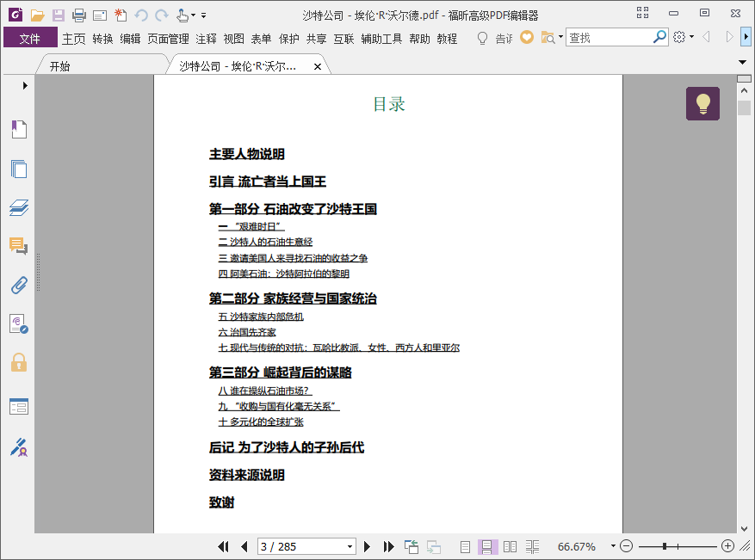Expand the quick access toolbar customize arrow

click(204, 15)
